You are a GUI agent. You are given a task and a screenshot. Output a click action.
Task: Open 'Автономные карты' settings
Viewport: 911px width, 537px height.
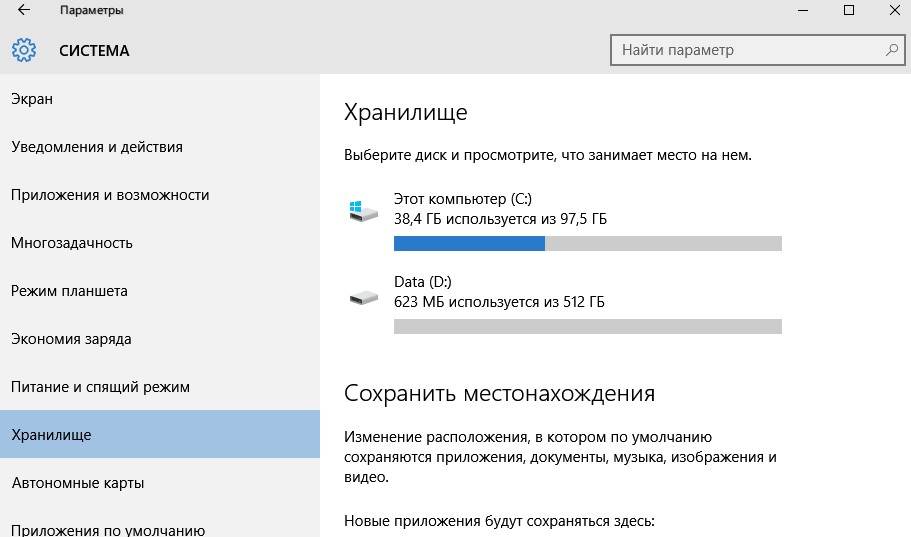tap(78, 483)
